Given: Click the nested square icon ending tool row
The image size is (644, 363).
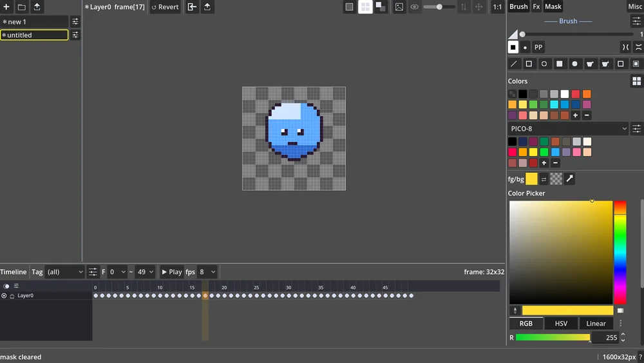Looking at the screenshot, I should point(636,64).
